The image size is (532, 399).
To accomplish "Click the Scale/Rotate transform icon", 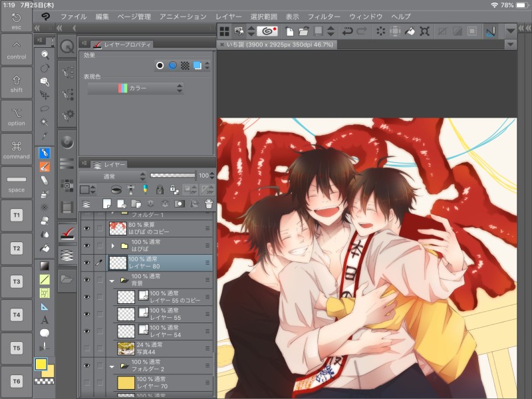I will coord(424,31).
